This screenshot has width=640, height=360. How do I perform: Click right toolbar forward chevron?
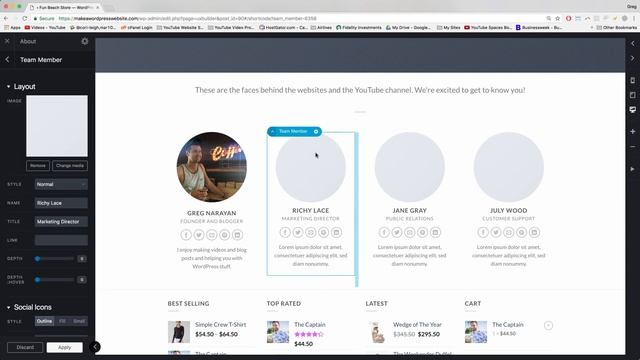633,58
